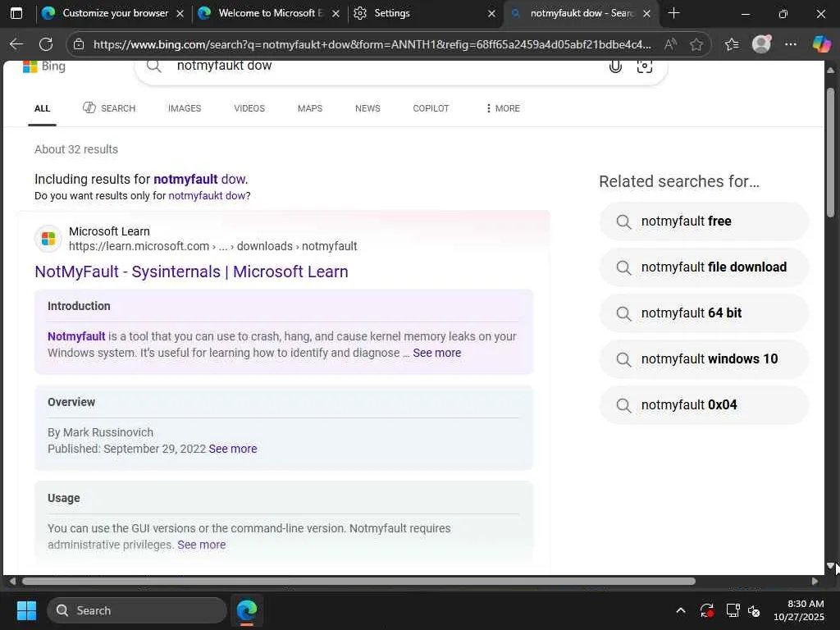Click the About 32 results text
This screenshot has width=840, height=630.
click(76, 149)
